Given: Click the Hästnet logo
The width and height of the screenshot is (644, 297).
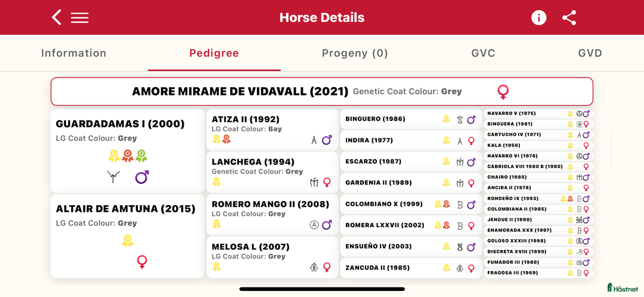Looking at the screenshot, I should pyautogui.click(x=622, y=287).
